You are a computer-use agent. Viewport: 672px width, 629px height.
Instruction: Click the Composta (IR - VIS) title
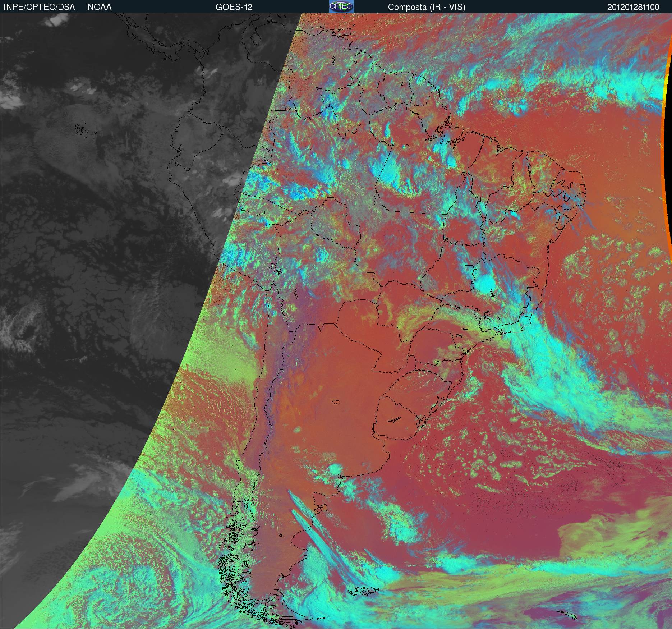point(427,7)
